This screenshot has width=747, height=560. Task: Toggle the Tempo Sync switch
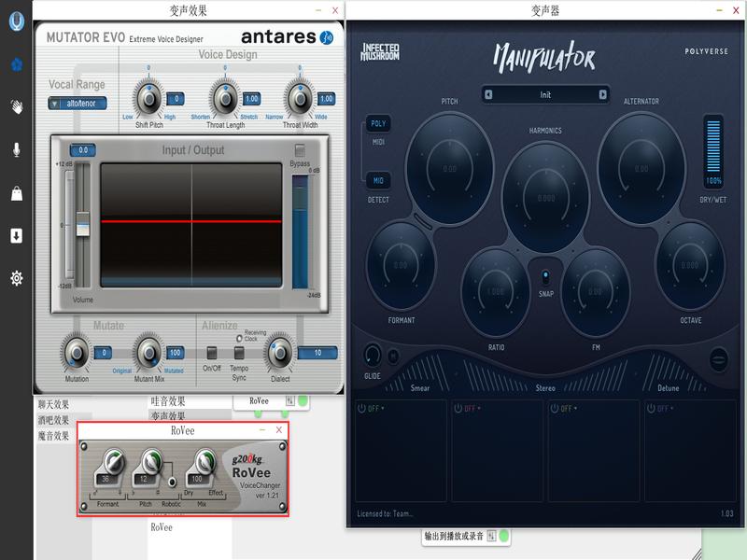coord(239,353)
